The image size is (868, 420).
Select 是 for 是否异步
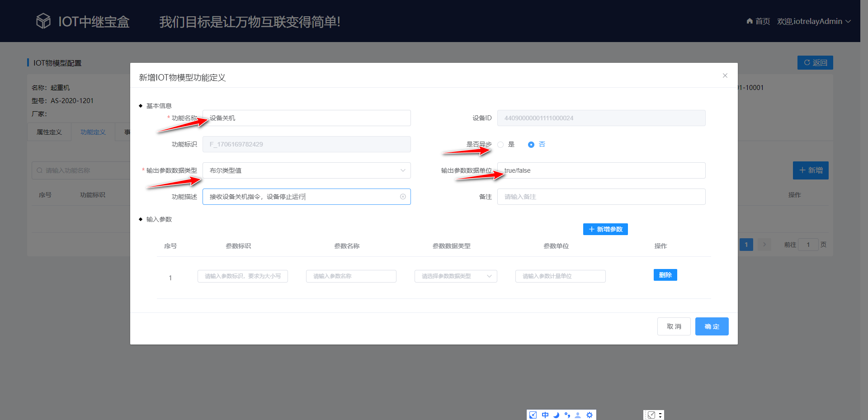pos(500,144)
